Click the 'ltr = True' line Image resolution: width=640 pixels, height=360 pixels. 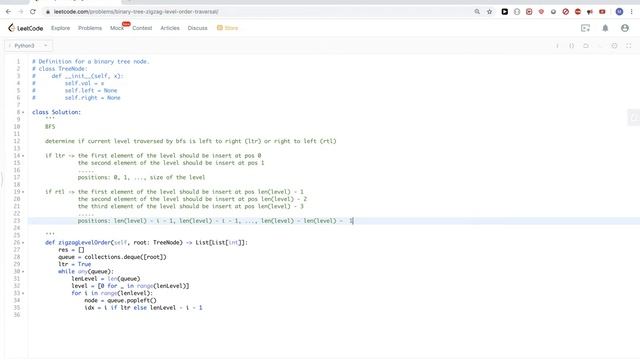(x=74, y=264)
